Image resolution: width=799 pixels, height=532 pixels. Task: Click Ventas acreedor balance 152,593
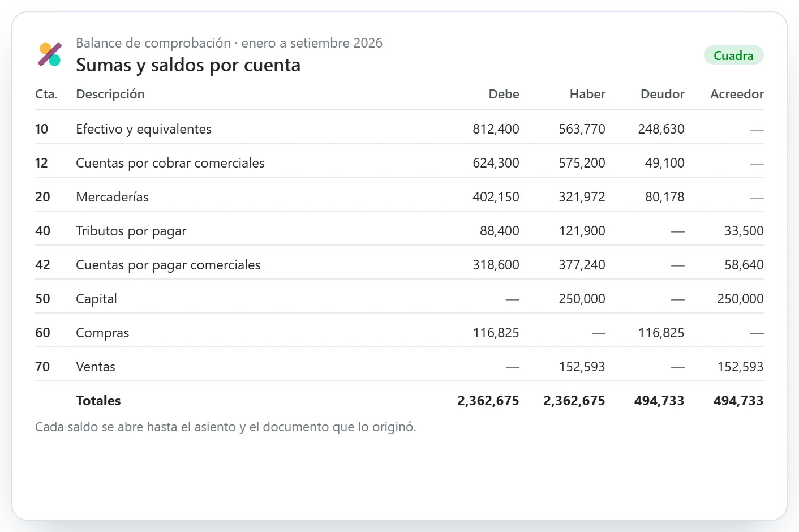(x=740, y=367)
